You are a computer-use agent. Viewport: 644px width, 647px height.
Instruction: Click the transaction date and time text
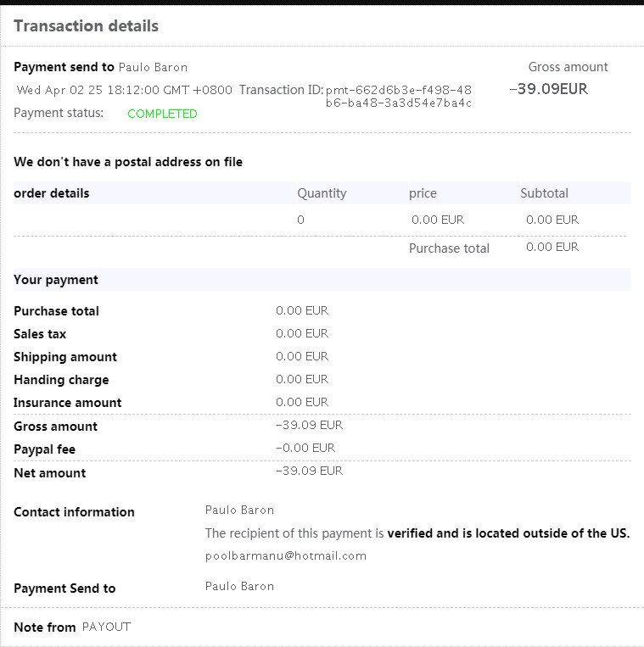[124, 90]
